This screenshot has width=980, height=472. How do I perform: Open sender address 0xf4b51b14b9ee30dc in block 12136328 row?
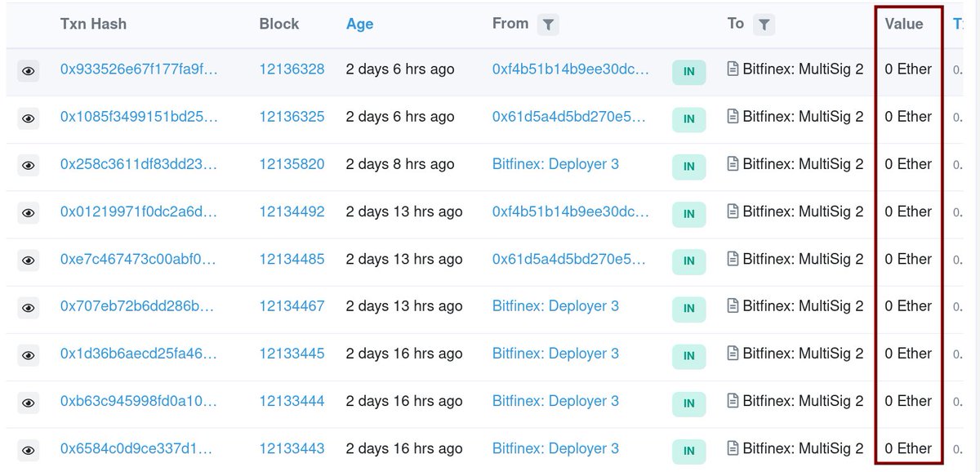(571, 69)
